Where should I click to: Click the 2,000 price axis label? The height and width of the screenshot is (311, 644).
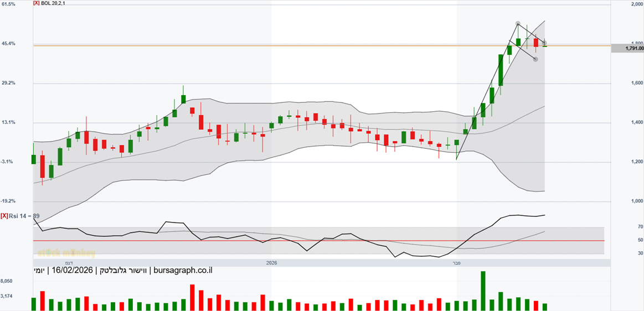[x=637, y=4]
